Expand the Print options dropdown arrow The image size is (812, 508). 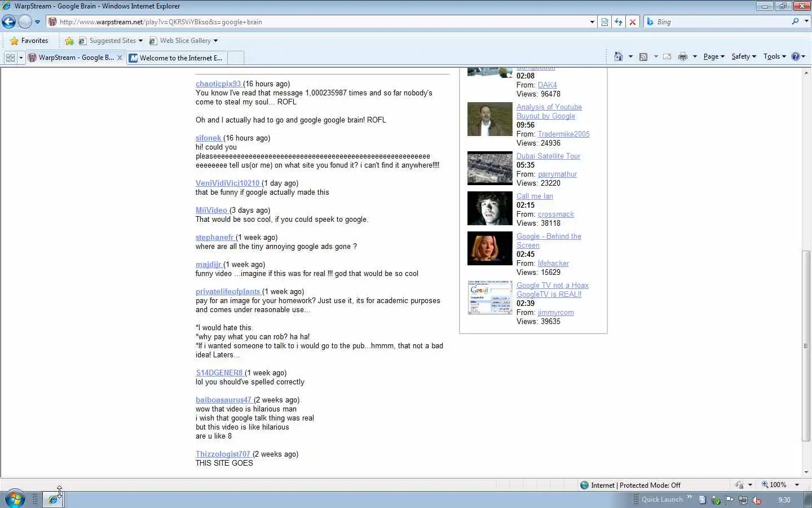pyautogui.click(x=695, y=56)
